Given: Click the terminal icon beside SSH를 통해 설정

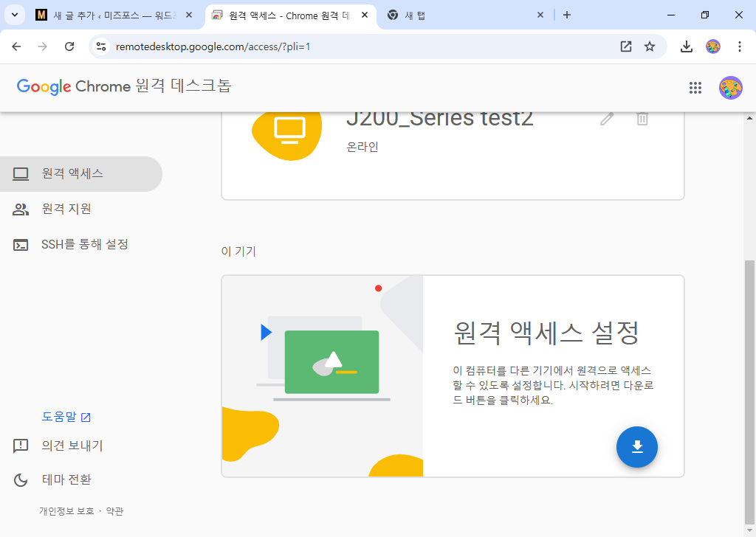Looking at the screenshot, I should coord(21,245).
